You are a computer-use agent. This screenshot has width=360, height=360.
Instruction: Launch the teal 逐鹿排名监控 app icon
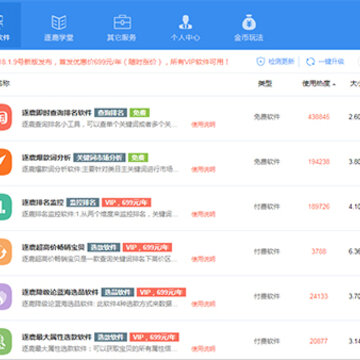click(5, 207)
